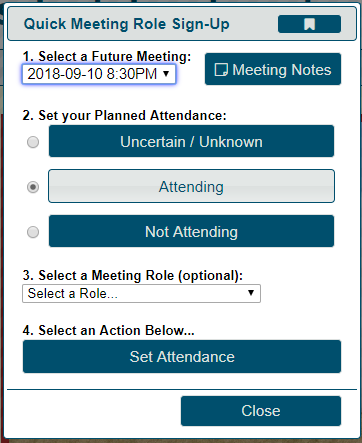Choose the Not Attending button
This screenshot has height=443, width=362.
pos(191,231)
